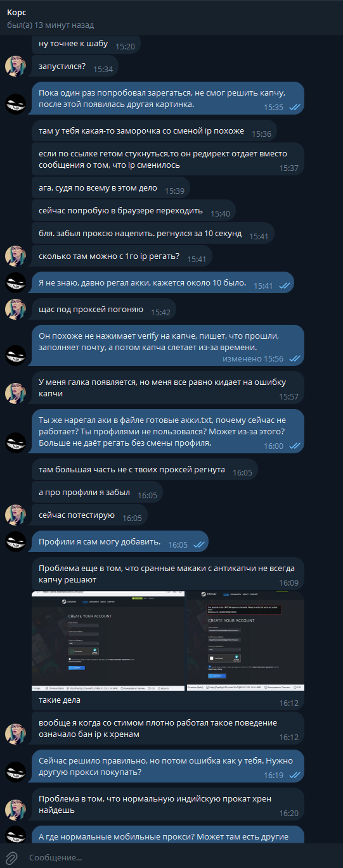The height and width of the screenshot is (868, 343).
Task: Click dark grin avatar by edited 15:56 message
Action: pos(15,356)
